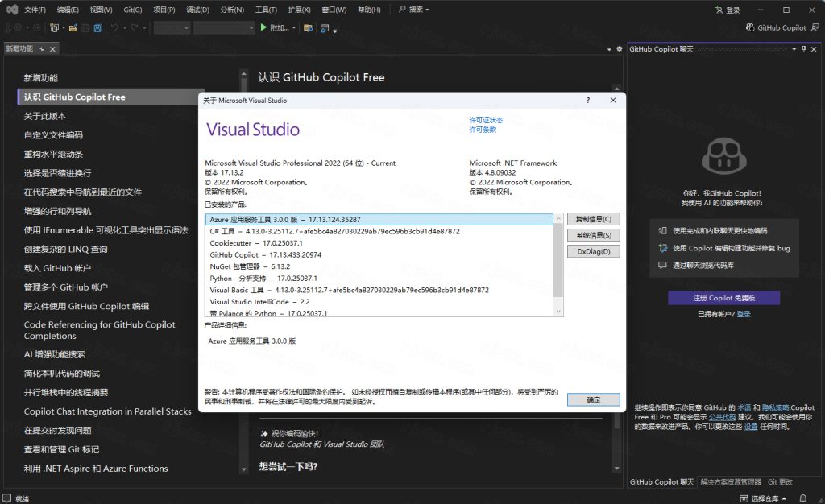The width and height of the screenshot is (825, 504).
Task: Click the browser window toolbar icon
Action: click(x=325, y=28)
